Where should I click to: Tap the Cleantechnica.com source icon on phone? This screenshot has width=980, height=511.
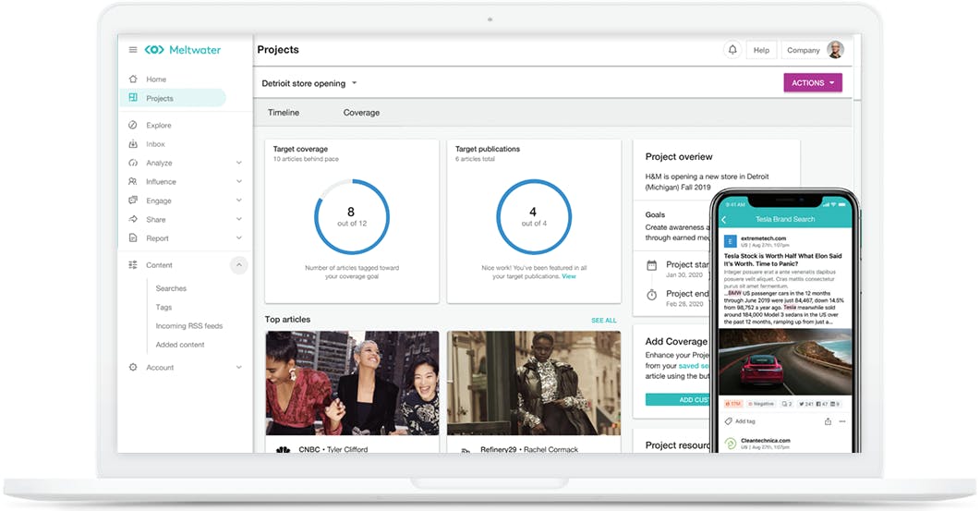click(x=730, y=444)
